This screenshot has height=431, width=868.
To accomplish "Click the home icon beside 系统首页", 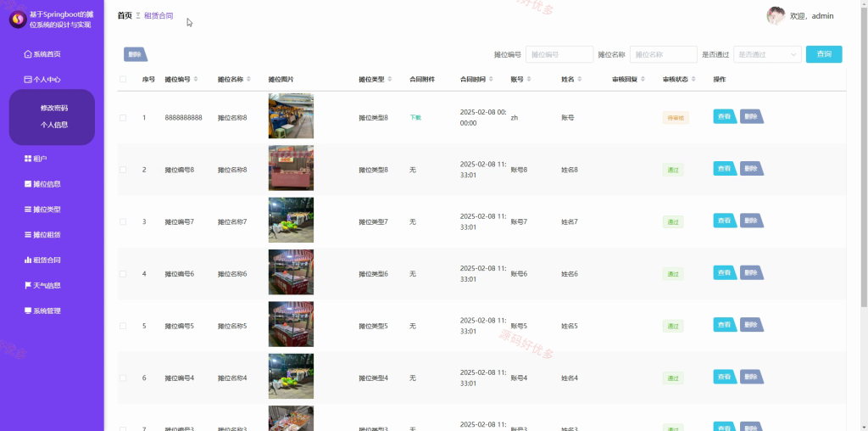I will (x=28, y=54).
